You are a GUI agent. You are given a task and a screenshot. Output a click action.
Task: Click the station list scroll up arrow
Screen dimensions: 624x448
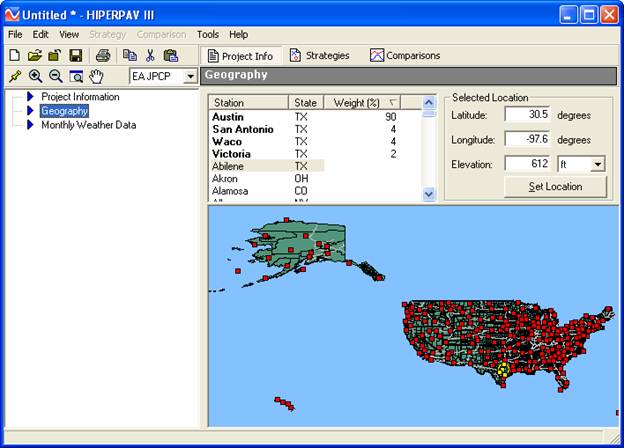click(x=429, y=102)
